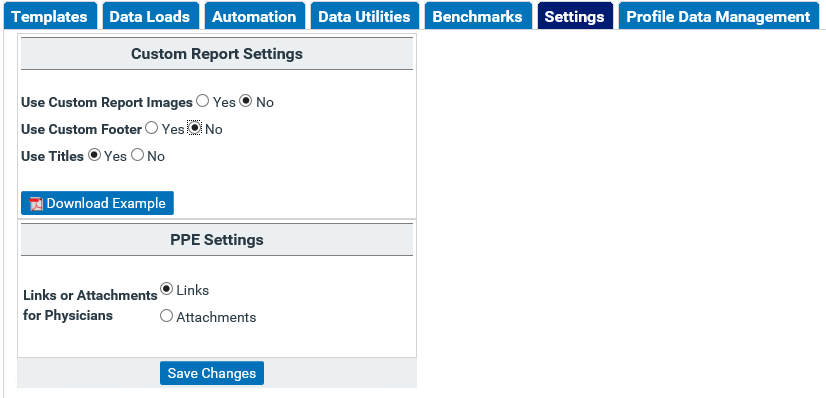Switch to the Data Loads tab
826x398 pixels.
coord(150,16)
